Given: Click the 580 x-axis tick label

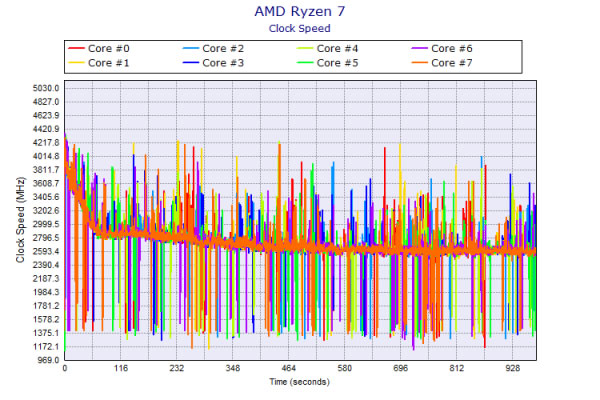Looking at the screenshot, I should pyautogui.click(x=345, y=368).
